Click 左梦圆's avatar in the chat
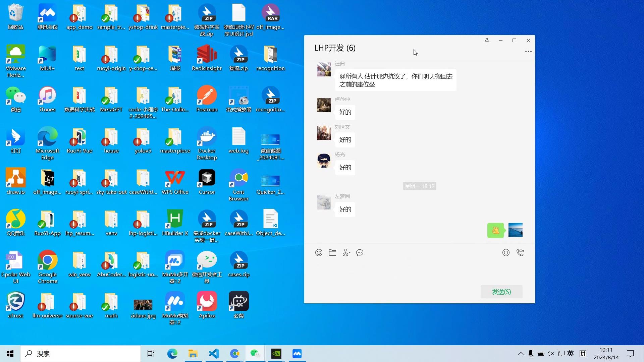The image size is (644, 362). (324, 202)
